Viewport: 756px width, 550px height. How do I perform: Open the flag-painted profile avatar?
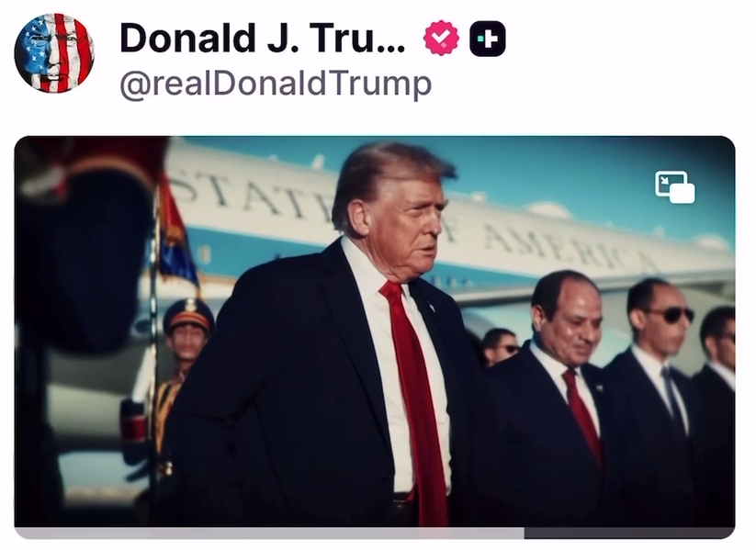point(54,53)
